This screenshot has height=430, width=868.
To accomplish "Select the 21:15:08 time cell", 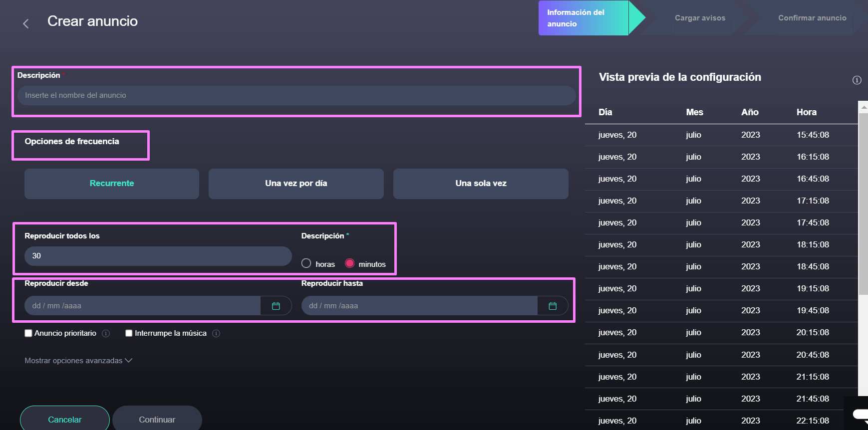I will tap(813, 377).
